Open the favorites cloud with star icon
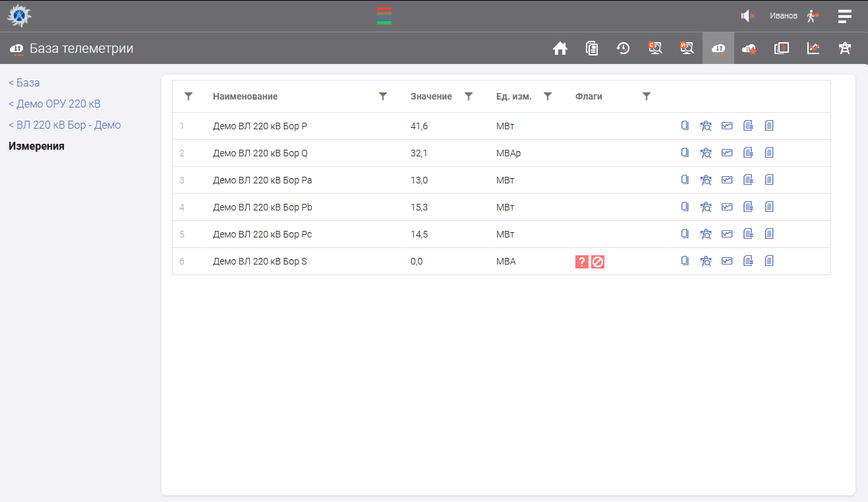This screenshot has height=502, width=868. (x=749, y=48)
